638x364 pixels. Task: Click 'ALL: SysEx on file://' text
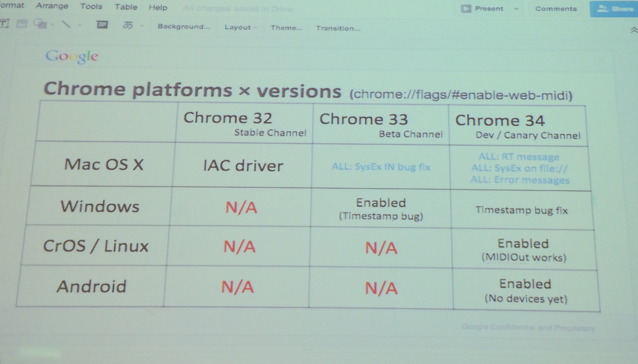(x=519, y=168)
